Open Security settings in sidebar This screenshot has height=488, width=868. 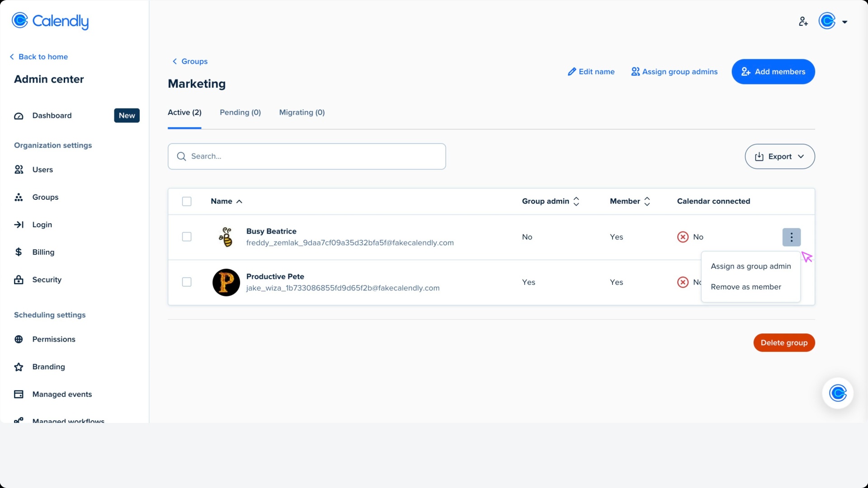(x=47, y=280)
